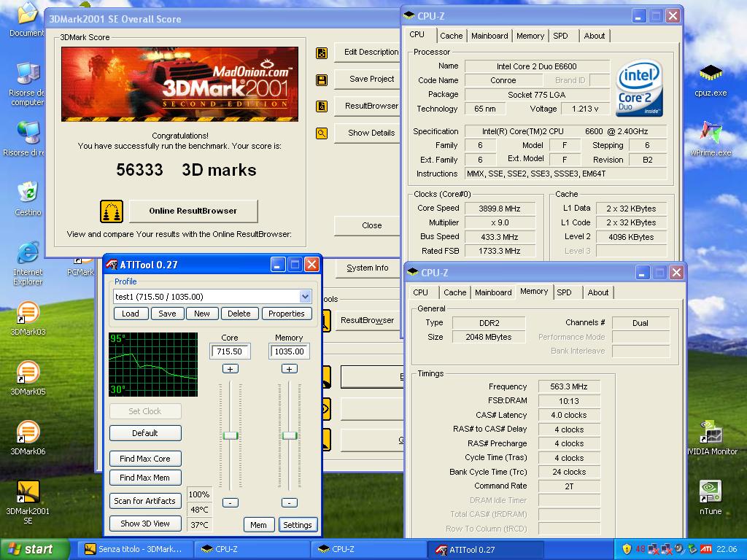The width and height of the screenshot is (747, 560).
Task: Open the 3DMark03 desktop shortcut
Action: point(28,313)
